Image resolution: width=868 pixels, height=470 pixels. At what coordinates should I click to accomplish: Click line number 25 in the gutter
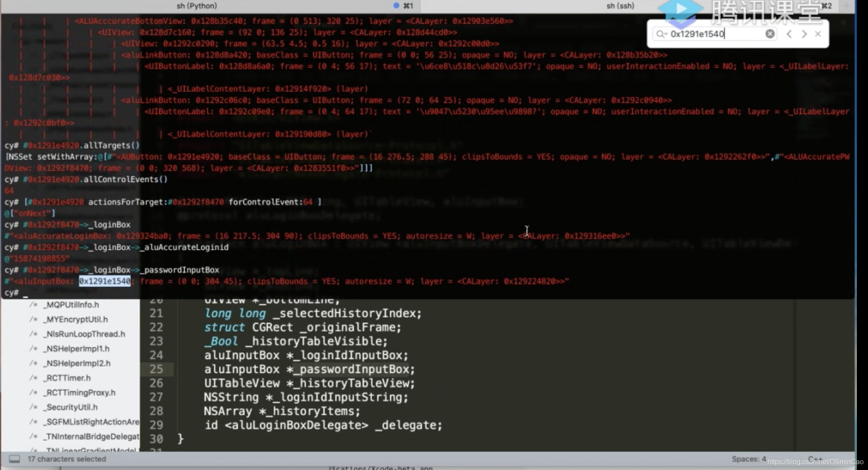(x=156, y=369)
